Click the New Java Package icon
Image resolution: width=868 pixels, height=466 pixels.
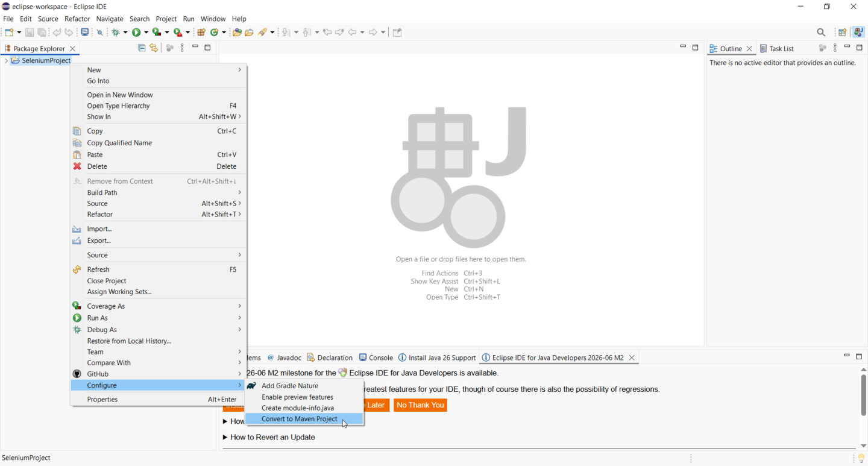point(201,33)
